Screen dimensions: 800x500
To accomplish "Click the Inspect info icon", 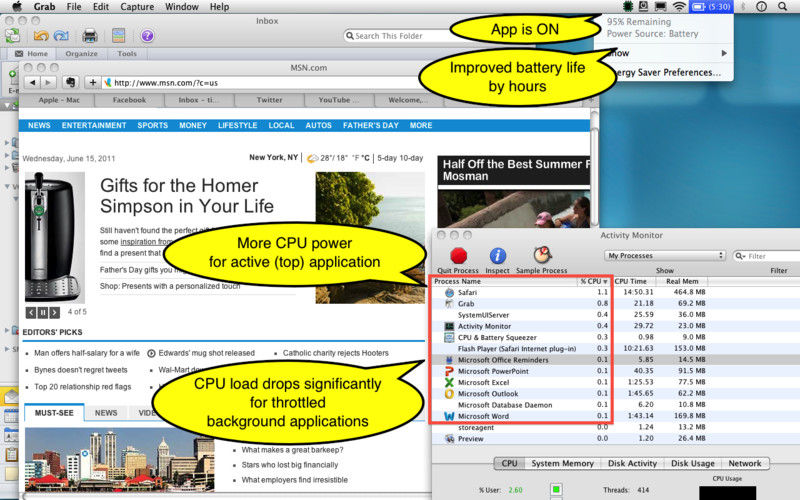I will click(497, 256).
